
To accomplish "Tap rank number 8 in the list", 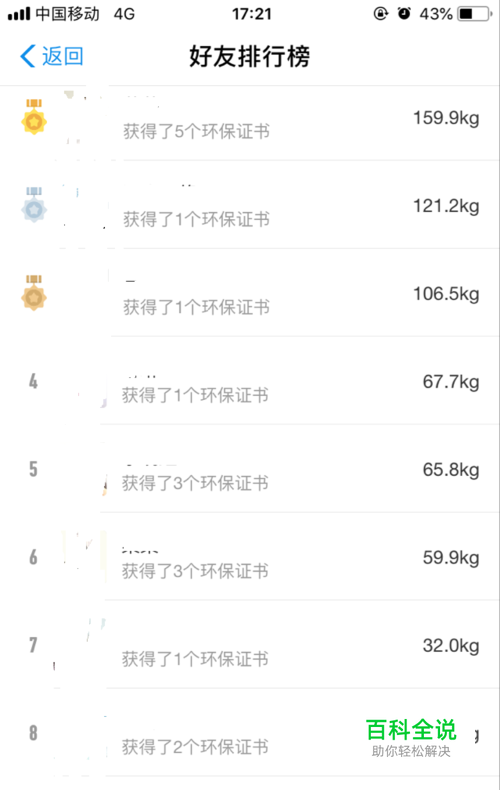I will [33, 733].
